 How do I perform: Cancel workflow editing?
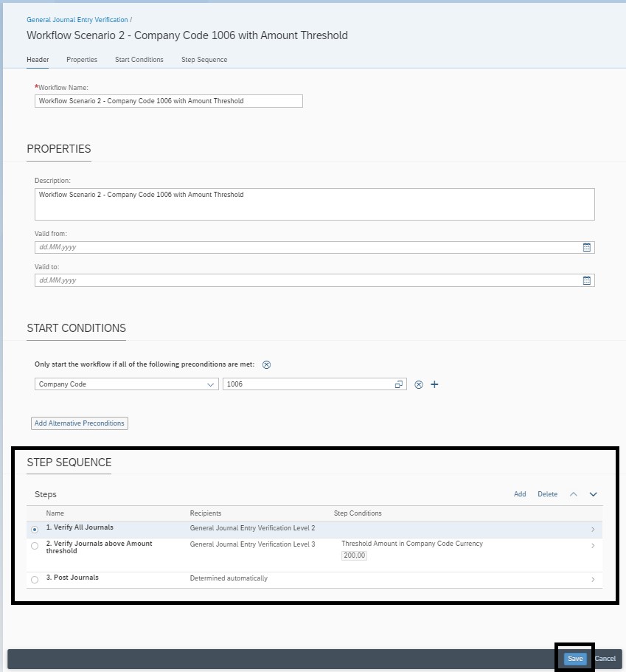[605, 659]
